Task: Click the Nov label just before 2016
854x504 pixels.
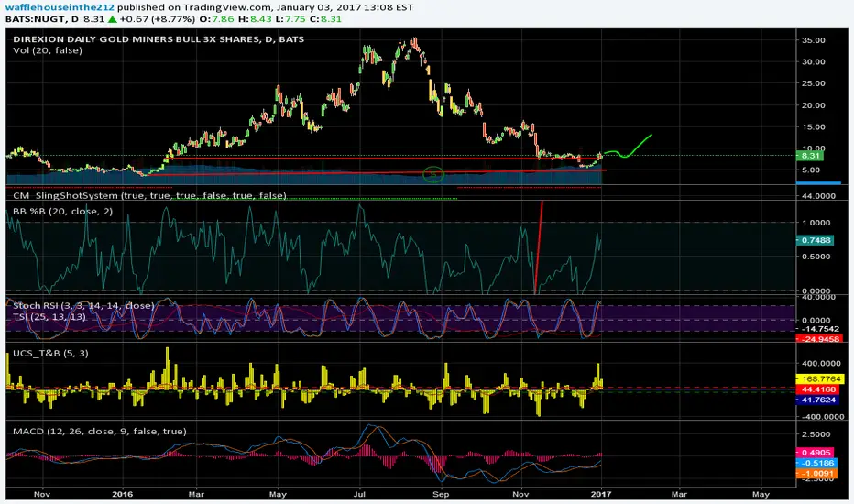Action: 42,494
